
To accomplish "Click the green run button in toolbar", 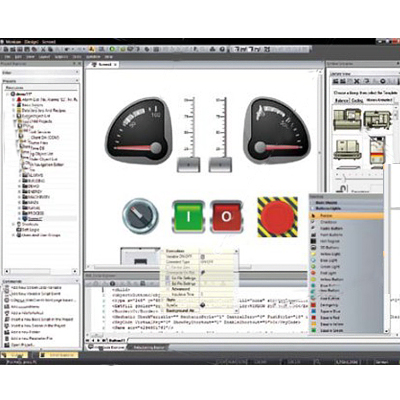I will coord(112,49).
